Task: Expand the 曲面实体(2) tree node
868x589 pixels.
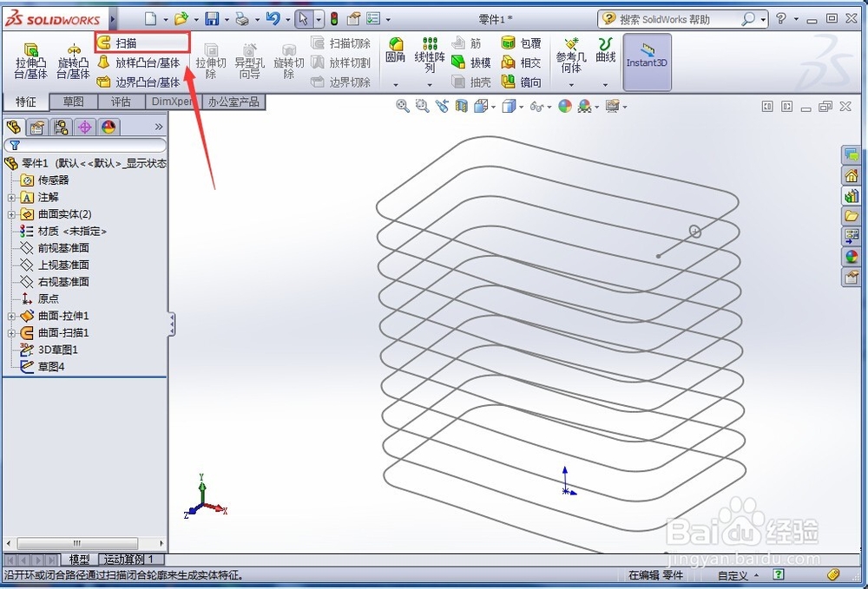Action: [x=11, y=214]
